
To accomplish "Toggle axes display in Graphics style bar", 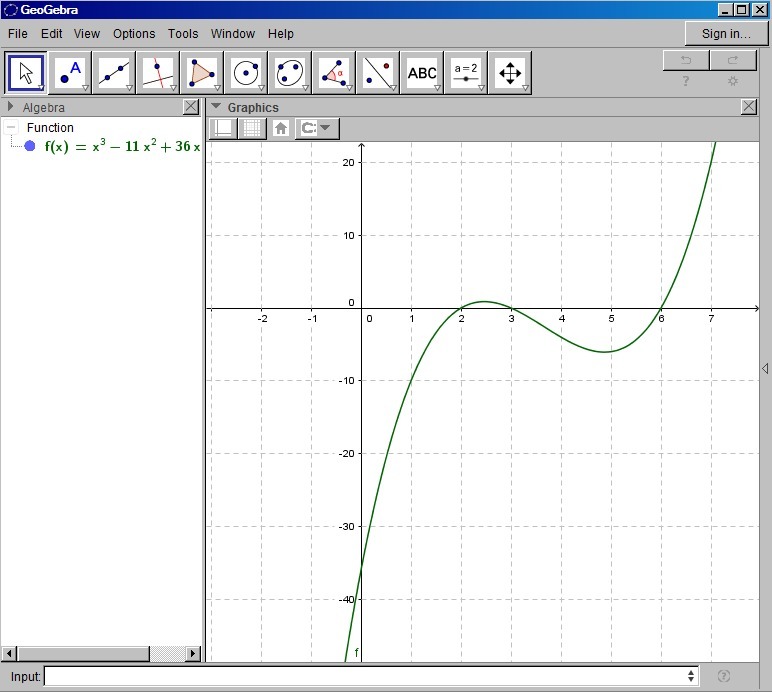I will [222, 128].
